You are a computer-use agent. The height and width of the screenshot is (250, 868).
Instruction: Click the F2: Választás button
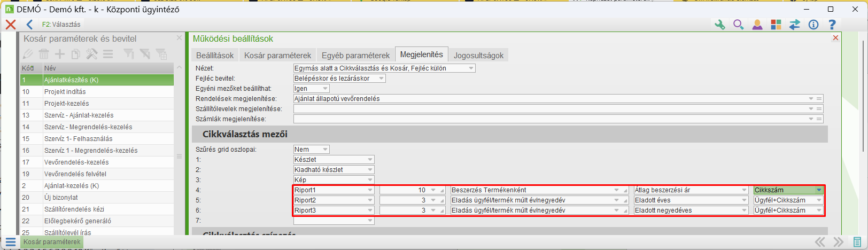[x=61, y=25]
